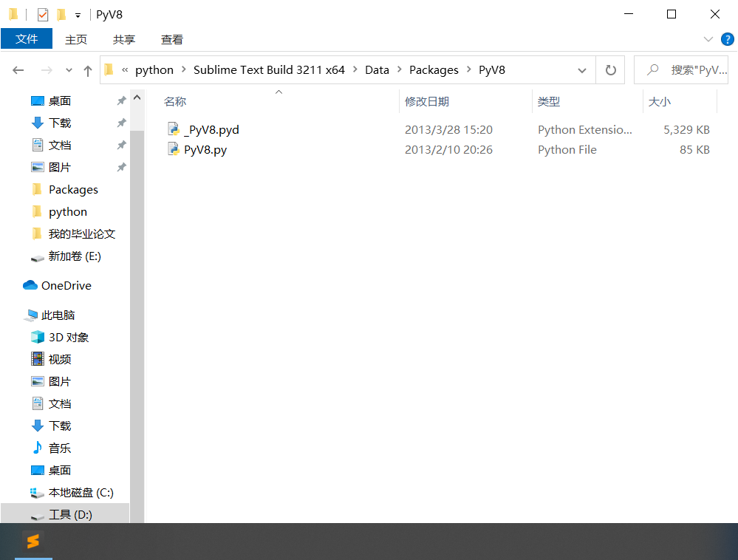Expand the ribbon with the chevron
The image size is (738, 560).
coord(708,39)
